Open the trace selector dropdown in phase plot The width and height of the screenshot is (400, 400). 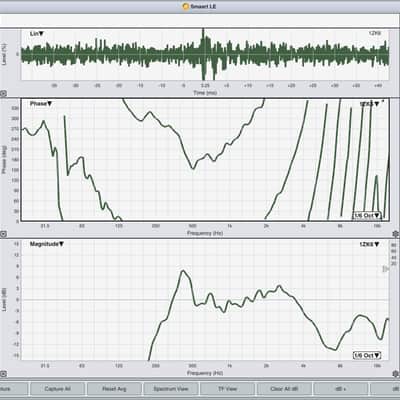click(369, 104)
